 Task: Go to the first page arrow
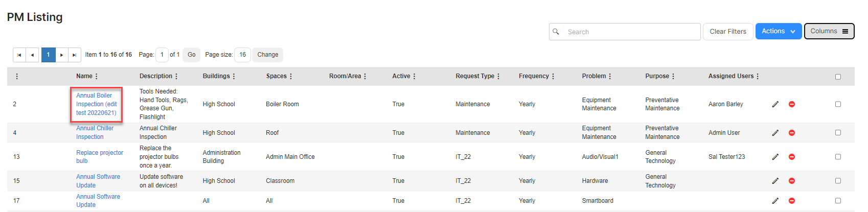pos(19,55)
